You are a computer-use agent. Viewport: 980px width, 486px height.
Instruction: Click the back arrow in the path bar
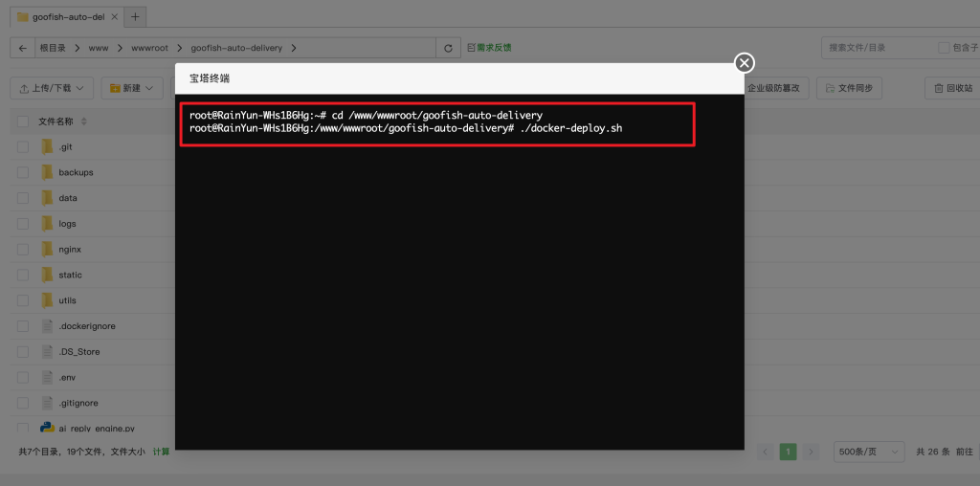[x=23, y=48]
